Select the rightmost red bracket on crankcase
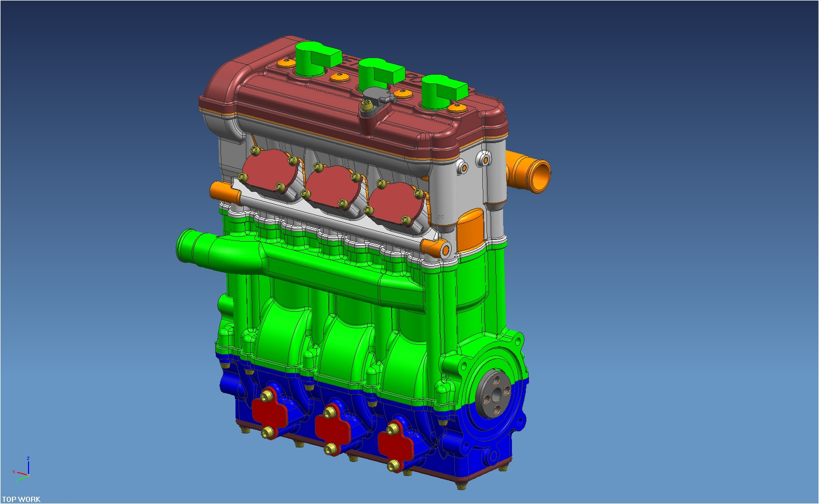The image size is (819, 504). [394, 445]
